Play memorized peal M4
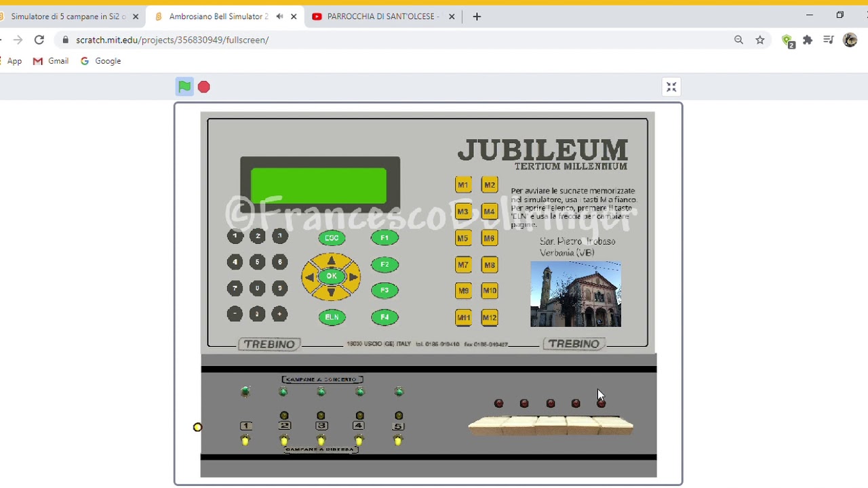 click(x=490, y=211)
